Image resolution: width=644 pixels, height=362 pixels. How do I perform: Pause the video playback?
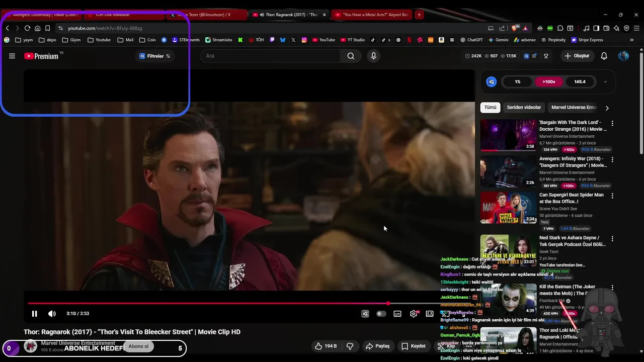(34, 314)
